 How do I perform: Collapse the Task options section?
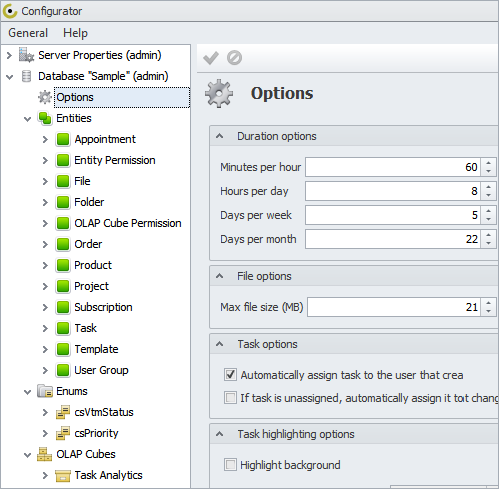click(x=219, y=344)
